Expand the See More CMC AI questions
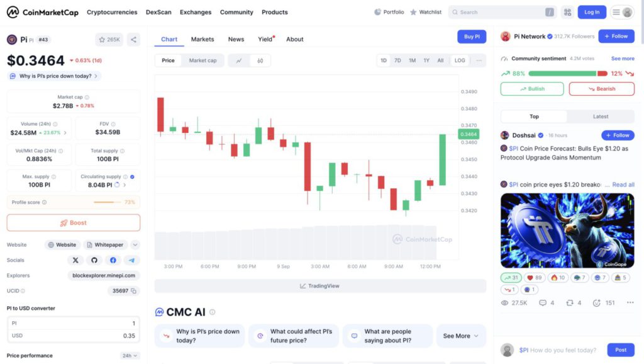The image size is (644, 364). coord(461,336)
